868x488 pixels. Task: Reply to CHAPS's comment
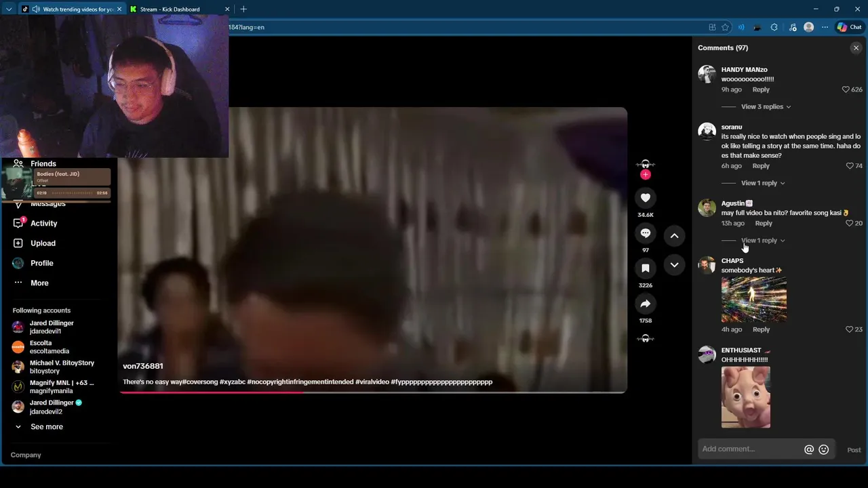pos(761,329)
